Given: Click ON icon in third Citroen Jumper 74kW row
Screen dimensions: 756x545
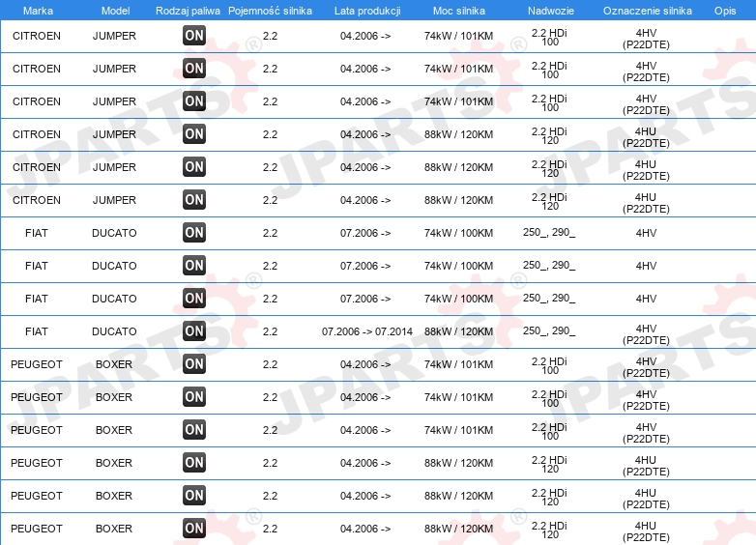Looking at the screenshot, I should pyautogui.click(x=194, y=101).
